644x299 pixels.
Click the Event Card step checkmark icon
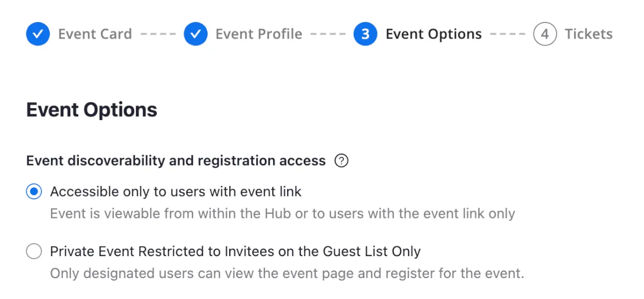coord(38,34)
